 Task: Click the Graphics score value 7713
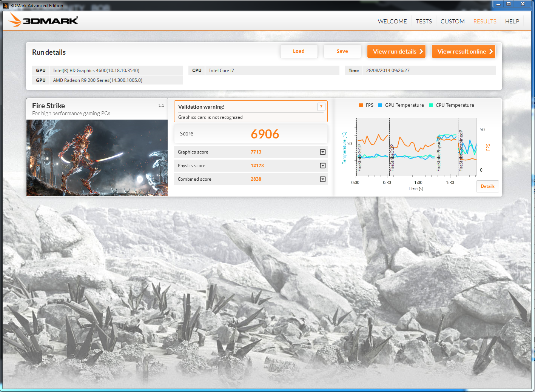(x=256, y=152)
